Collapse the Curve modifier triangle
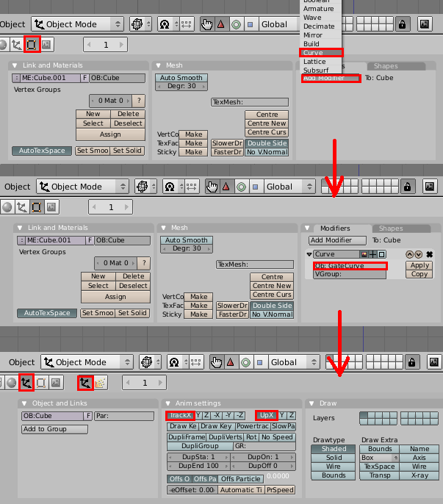 (x=309, y=254)
